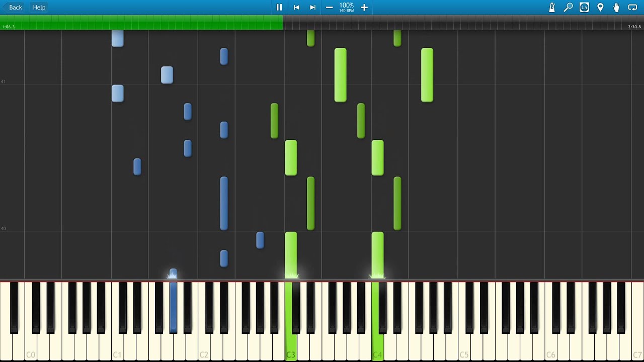Play the C0 piano key

(31, 347)
